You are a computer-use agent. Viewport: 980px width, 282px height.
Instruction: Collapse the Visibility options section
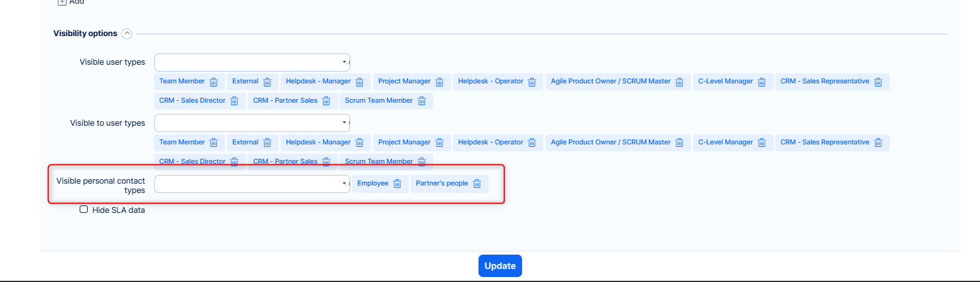pyautogui.click(x=127, y=34)
